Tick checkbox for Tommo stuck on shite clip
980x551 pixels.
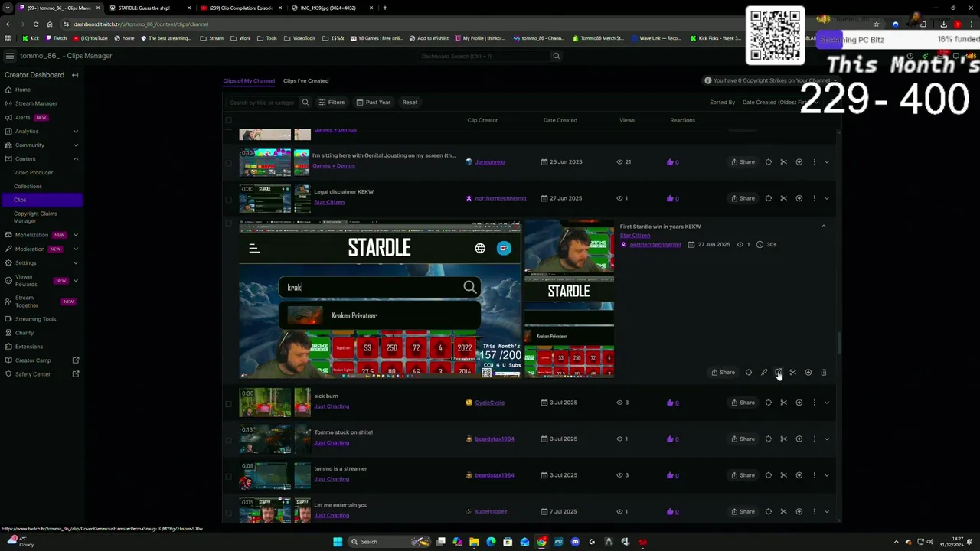tap(228, 439)
